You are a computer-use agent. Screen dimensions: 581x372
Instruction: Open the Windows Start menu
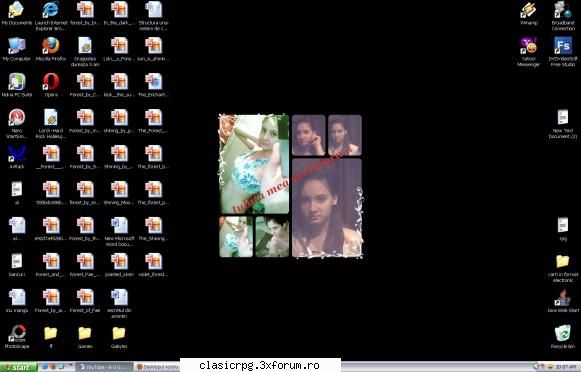[x=18, y=367]
